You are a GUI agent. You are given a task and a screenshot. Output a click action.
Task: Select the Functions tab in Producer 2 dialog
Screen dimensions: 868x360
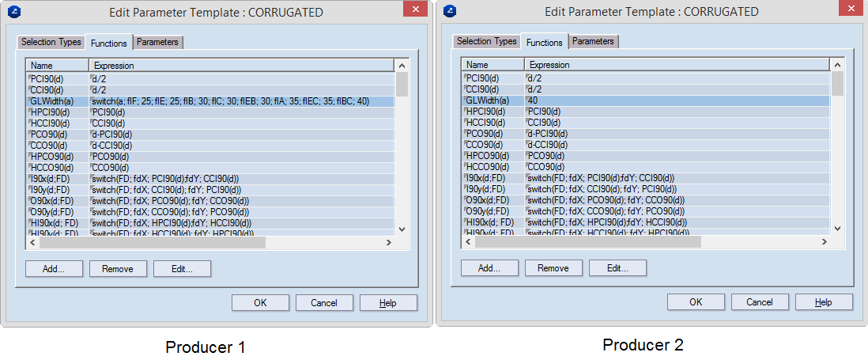pos(544,42)
